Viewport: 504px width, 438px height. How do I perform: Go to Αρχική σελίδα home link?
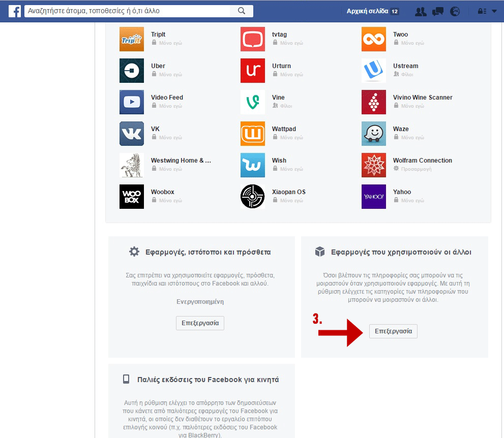[367, 11]
